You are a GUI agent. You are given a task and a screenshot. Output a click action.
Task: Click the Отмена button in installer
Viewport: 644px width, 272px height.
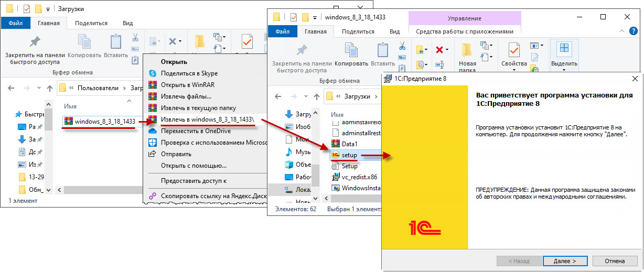(x=615, y=260)
